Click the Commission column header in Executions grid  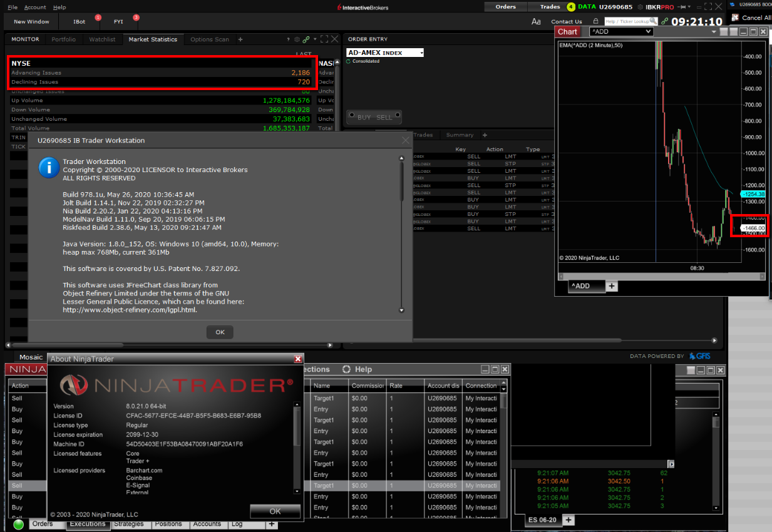click(367, 386)
